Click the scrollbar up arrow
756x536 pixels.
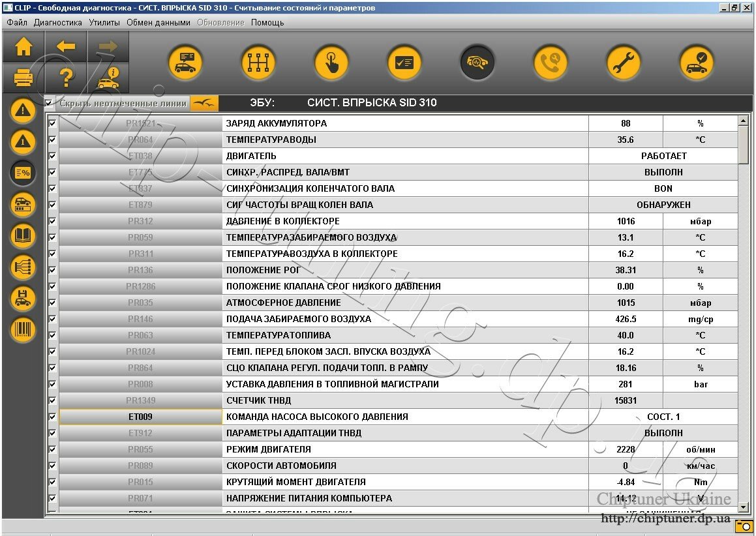click(743, 121)
